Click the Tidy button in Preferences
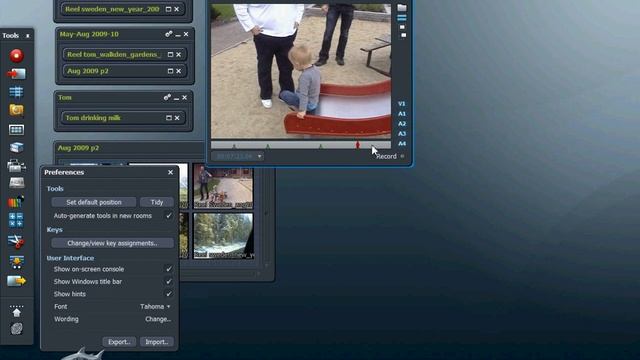 [157, 202]
